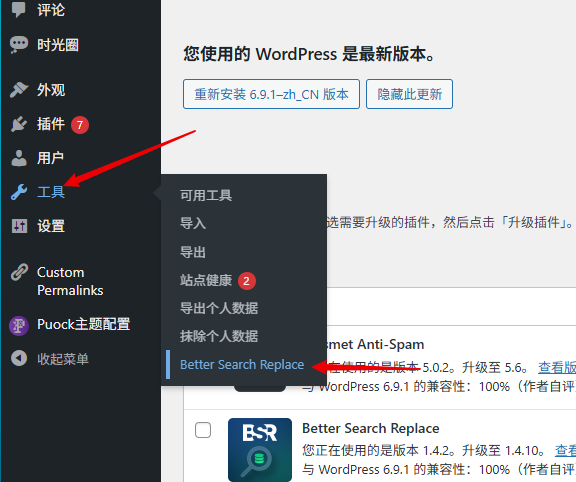
Task: Click the 工具 wrench icon
Action: tap(19, 192)
